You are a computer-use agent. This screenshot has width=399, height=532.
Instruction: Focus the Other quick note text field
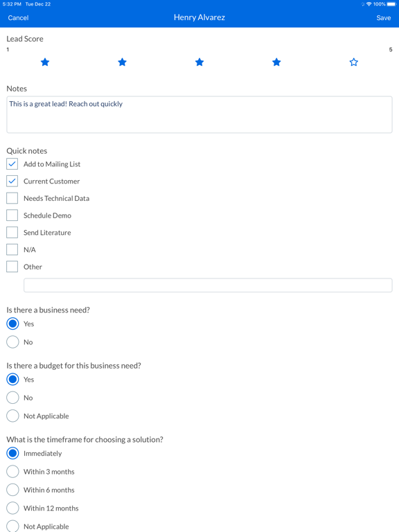point(208,285)
